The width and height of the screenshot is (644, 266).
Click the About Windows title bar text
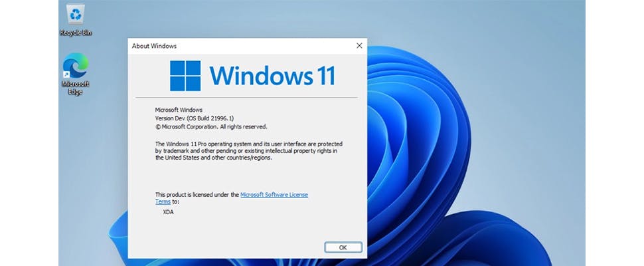point(154,46)
